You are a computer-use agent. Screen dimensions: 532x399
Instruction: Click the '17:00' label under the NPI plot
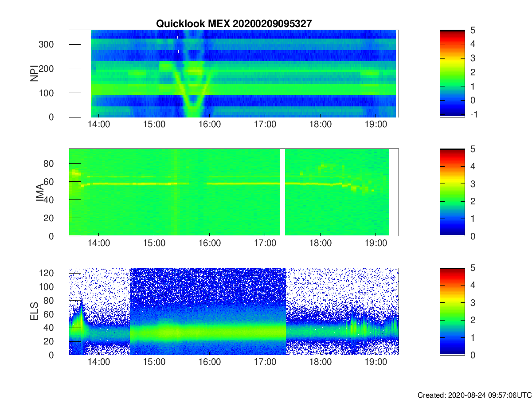(265, 125)
